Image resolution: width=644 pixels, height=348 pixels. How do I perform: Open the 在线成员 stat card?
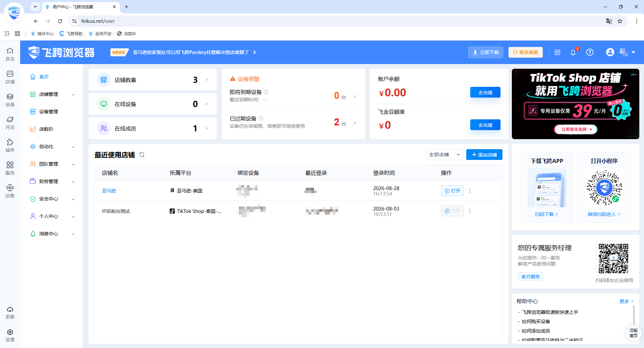tap(153, 128)
